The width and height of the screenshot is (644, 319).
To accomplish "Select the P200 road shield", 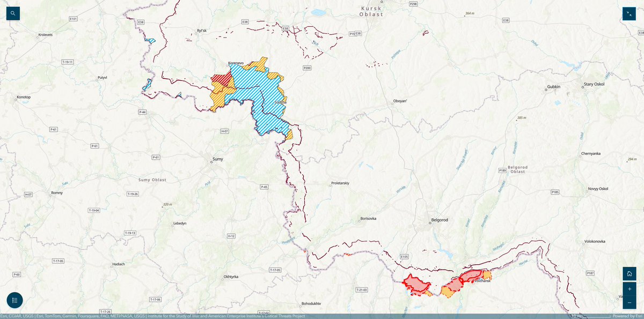I will 307,68.
